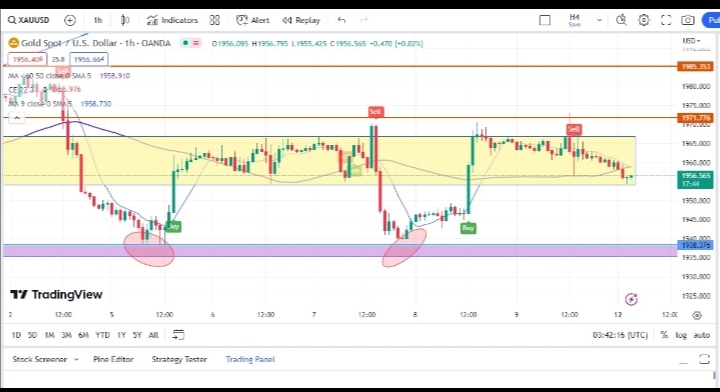Collapse the indicator legend chevron
Screen dimensions: 720x392
coord(17,118)
